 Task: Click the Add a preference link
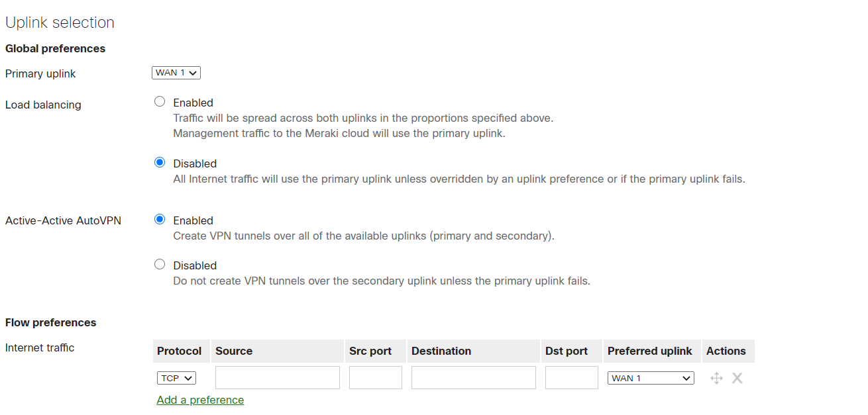pyautogui.click(x=199, y=400)
